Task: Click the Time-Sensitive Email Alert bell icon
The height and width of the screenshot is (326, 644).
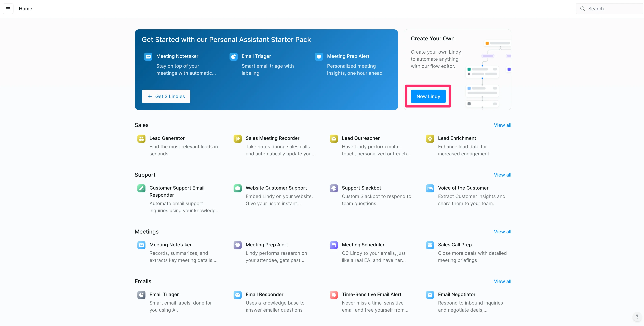Action: pyautogui.click(x=333, y=295)
